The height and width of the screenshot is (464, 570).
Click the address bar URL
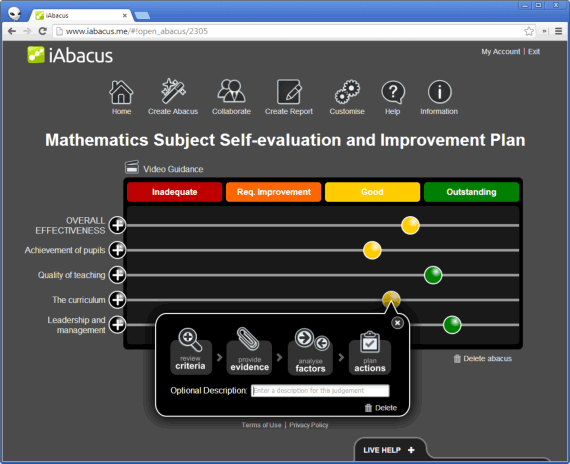pyautogui.click(x=137, y=31)
